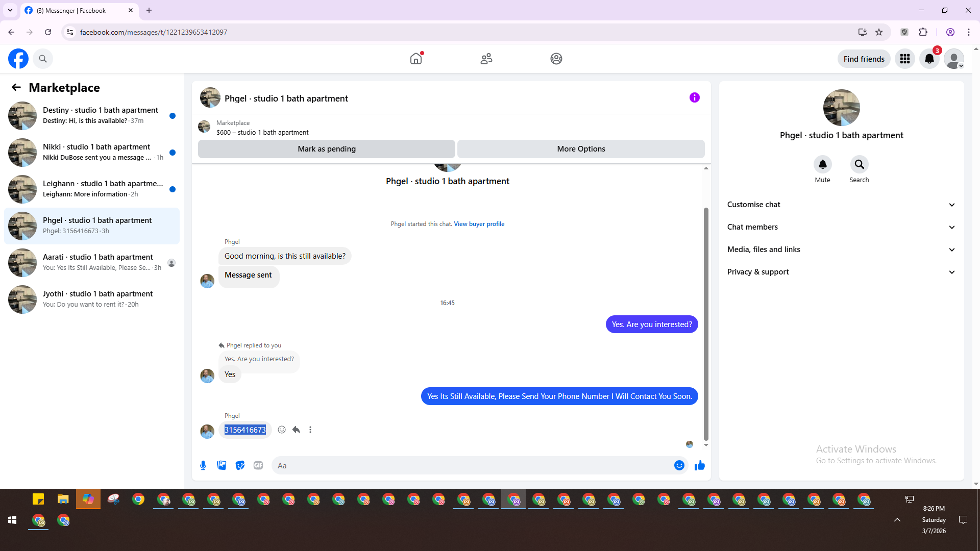This screenshot has height=551, width=980.
Task: Show hidden system tray icons chevron
Action: pyautogui.click(x=897, y=520)
